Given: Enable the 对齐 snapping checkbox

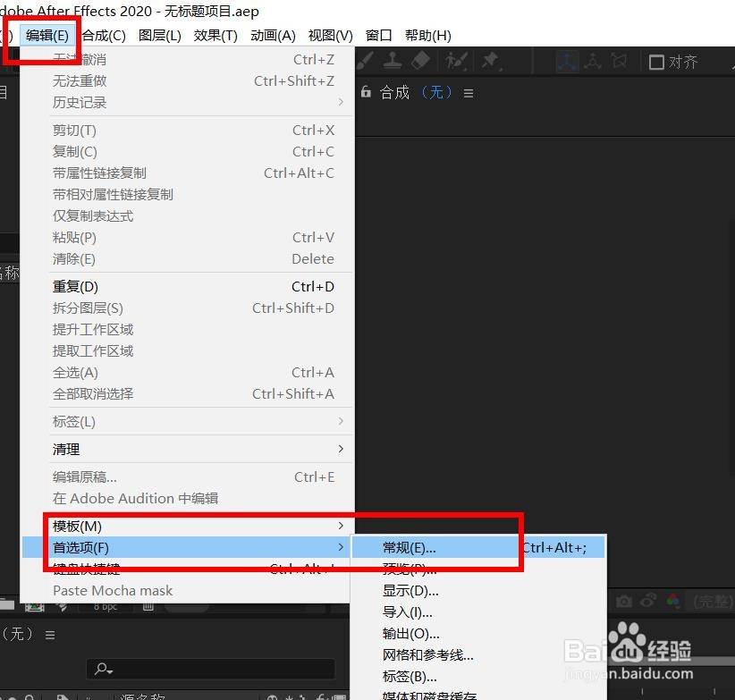Looking at the screenshot, I should (x=655, y=61).
